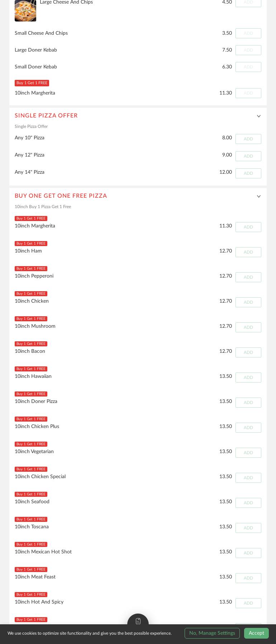The height and width of the screenshot is (644, 276).
Task: Click the Single Pizza Offer heading
Action: 46,116
